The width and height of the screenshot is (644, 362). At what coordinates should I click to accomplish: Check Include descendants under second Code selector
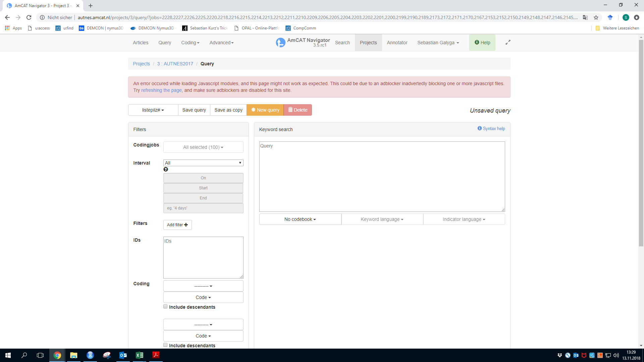coord(165,345)
